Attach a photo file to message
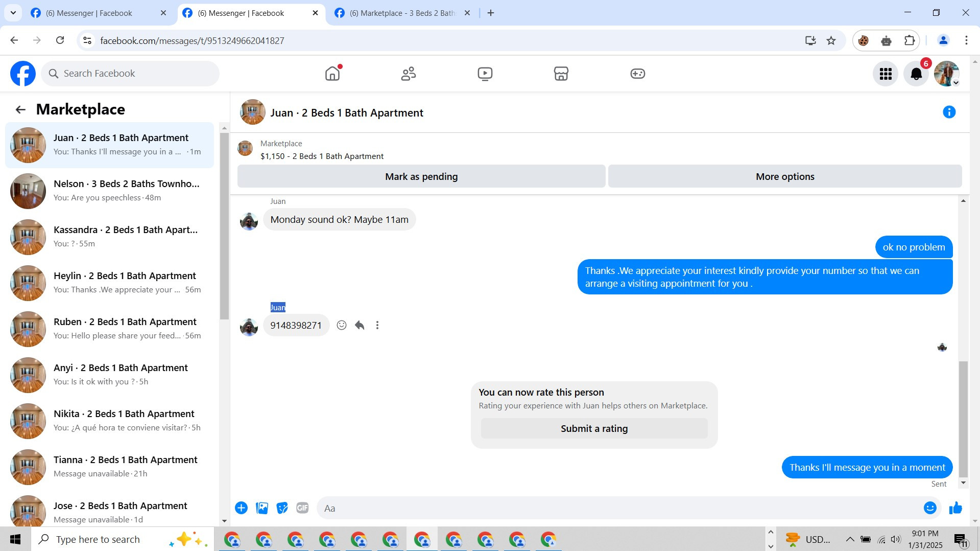Image resolution: width=980 pixels, height=551 pixels. pyautogui.click(x=262, y=508)
